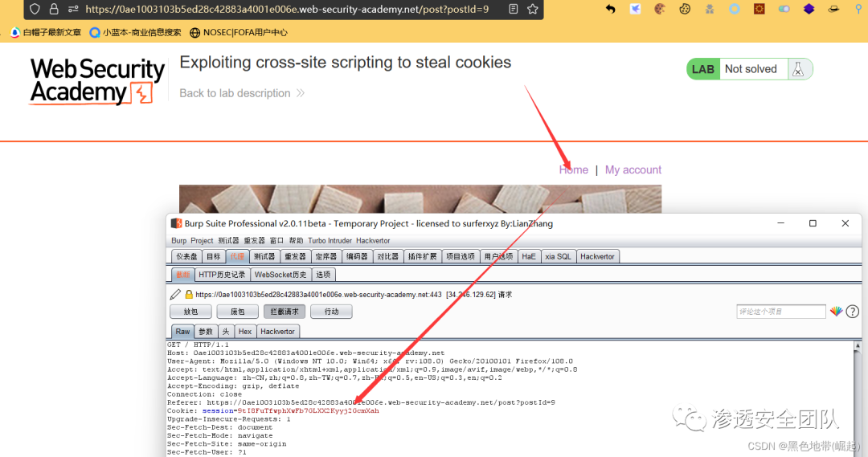Switch to the Hackvertor main tab
This screenshot has height=457, width=868.
point(597,257)
